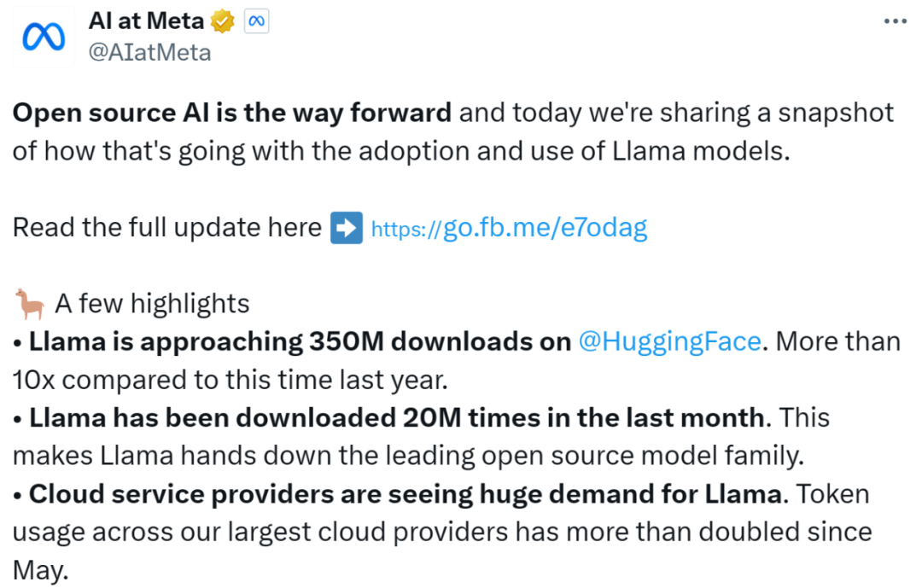Open the three-dot more options menu

point(895,21)
